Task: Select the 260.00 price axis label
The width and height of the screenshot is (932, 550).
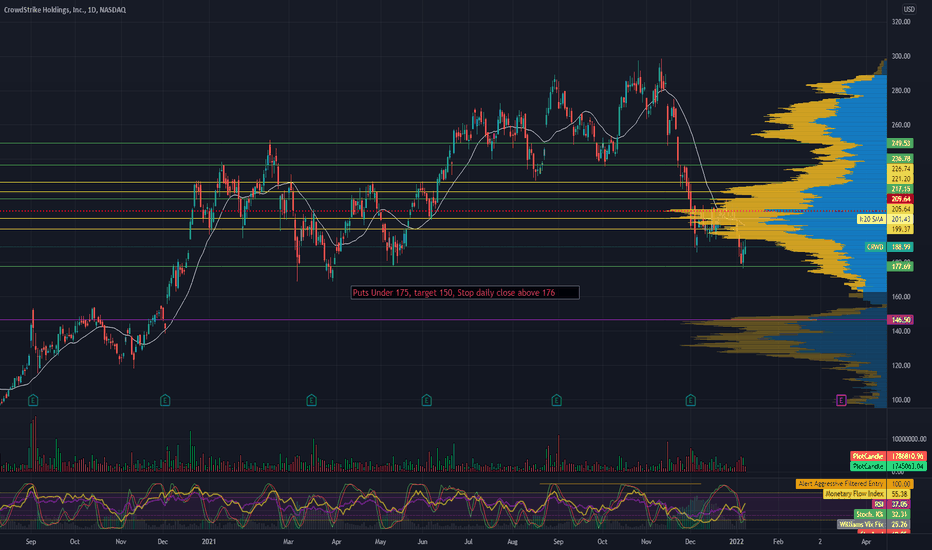Action: [901, 125]
